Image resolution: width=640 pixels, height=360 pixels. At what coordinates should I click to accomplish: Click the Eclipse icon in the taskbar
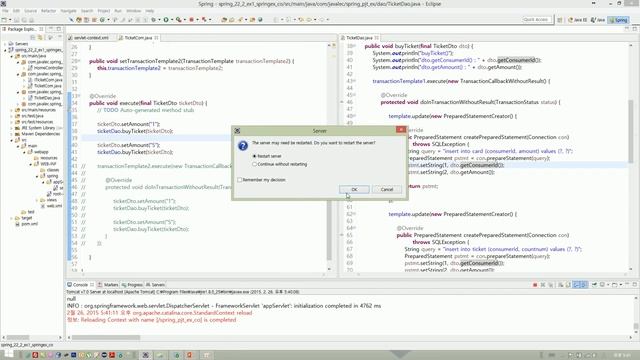click(x=145, y=355)
